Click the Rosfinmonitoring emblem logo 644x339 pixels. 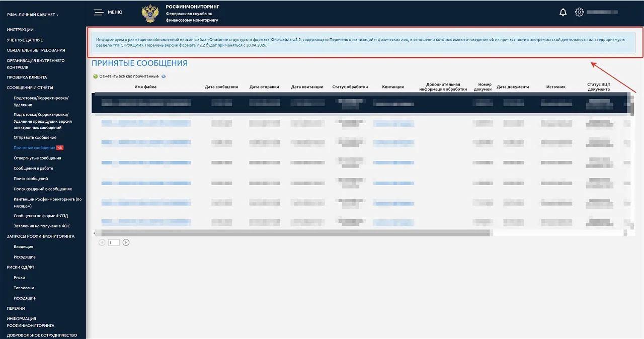[149, 13]
